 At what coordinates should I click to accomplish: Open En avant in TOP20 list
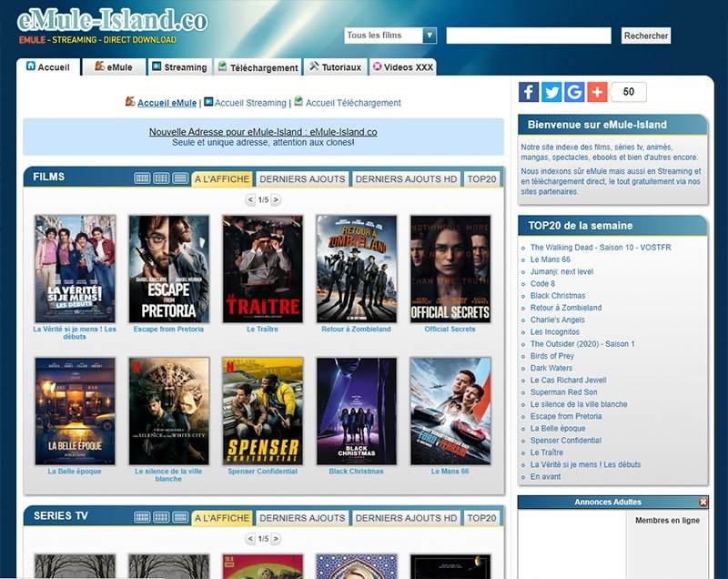[545, 477]
